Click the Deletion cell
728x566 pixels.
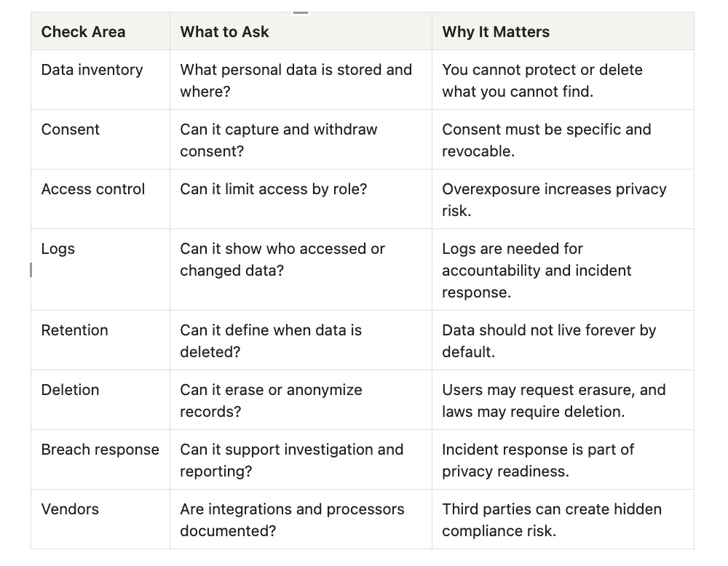click(x=100, y=400)
